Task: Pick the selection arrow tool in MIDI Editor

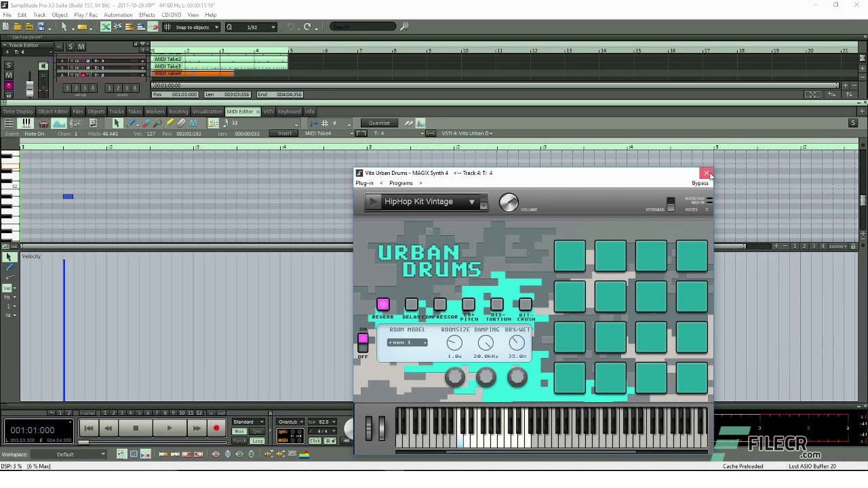Action: (x=117, y=123)
